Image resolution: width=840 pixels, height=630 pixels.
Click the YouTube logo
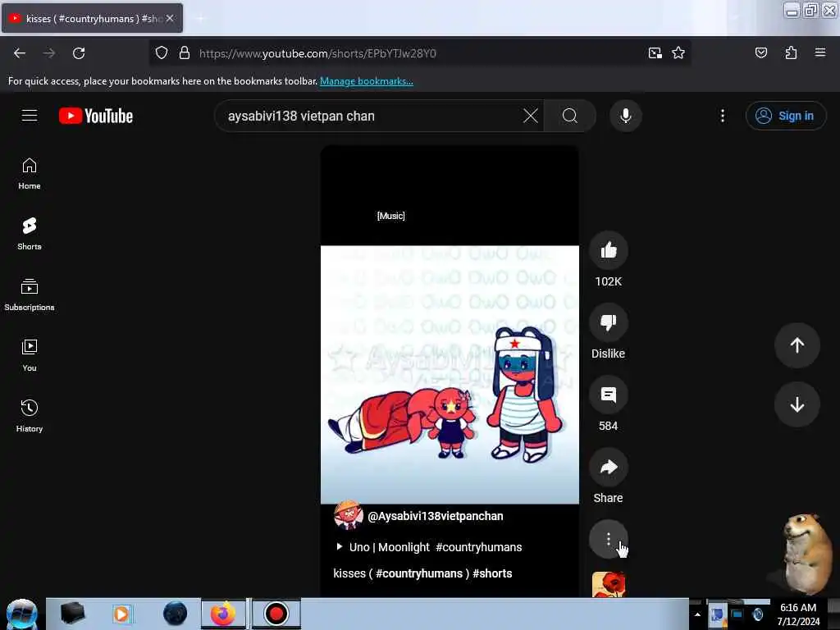point(96,116)
